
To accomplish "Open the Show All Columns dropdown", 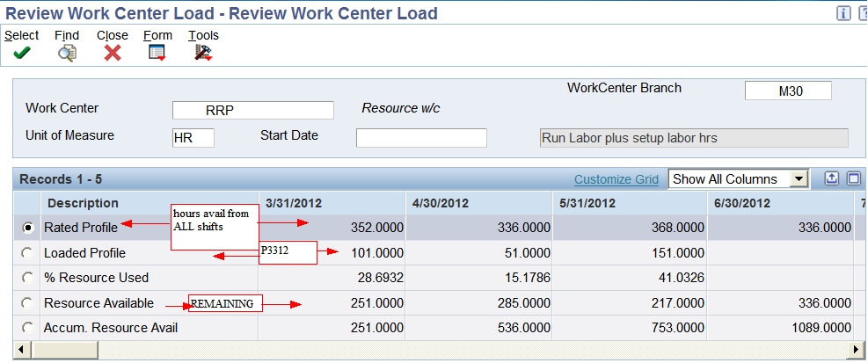I will [x=798, y=179].
